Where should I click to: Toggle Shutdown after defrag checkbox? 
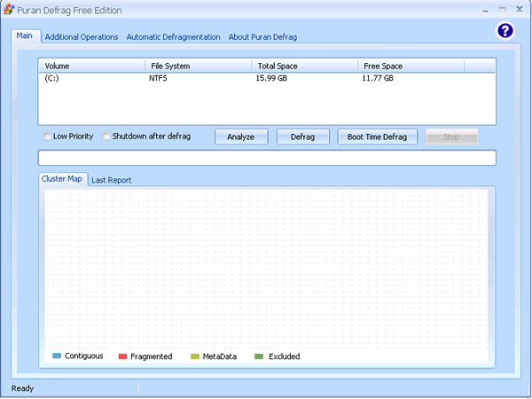[106, 137]
